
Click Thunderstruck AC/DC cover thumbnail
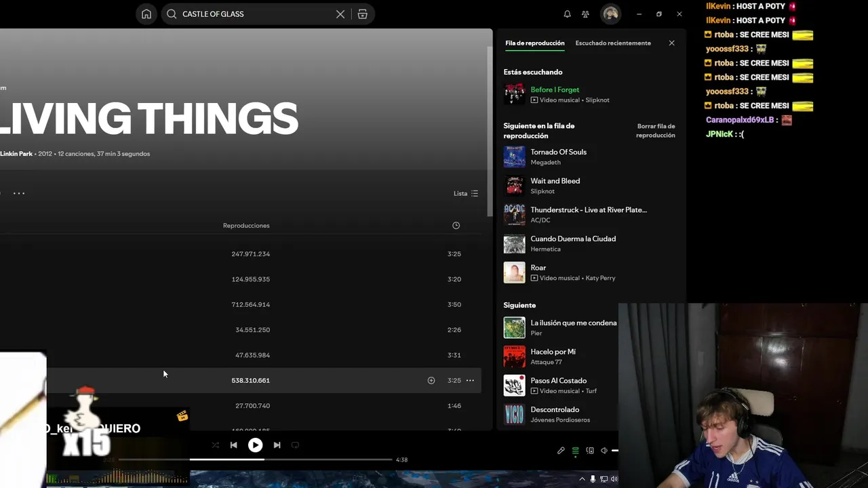(x=514, y=215)
